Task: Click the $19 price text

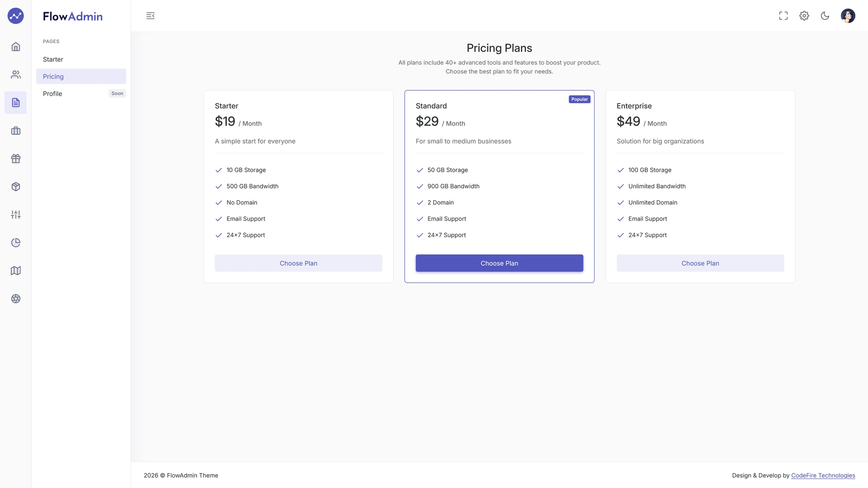Action: tap(225, 122)
